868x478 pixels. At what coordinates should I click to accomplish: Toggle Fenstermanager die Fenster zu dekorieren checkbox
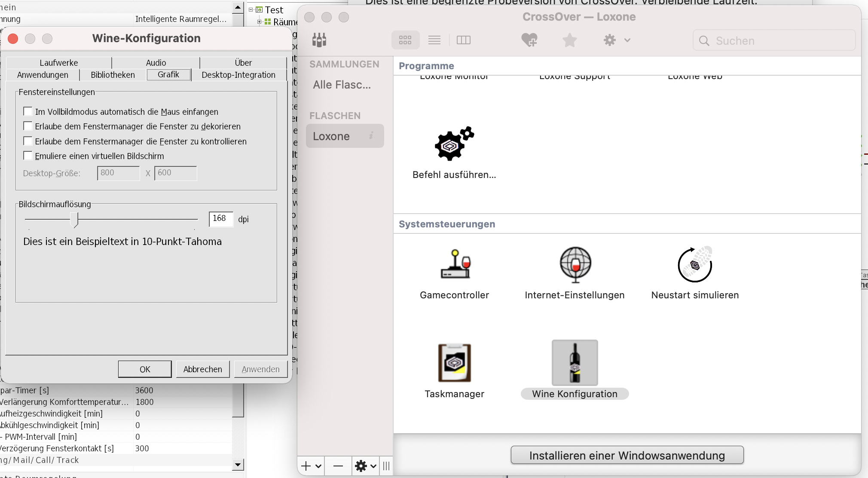[x=28, y=126]
